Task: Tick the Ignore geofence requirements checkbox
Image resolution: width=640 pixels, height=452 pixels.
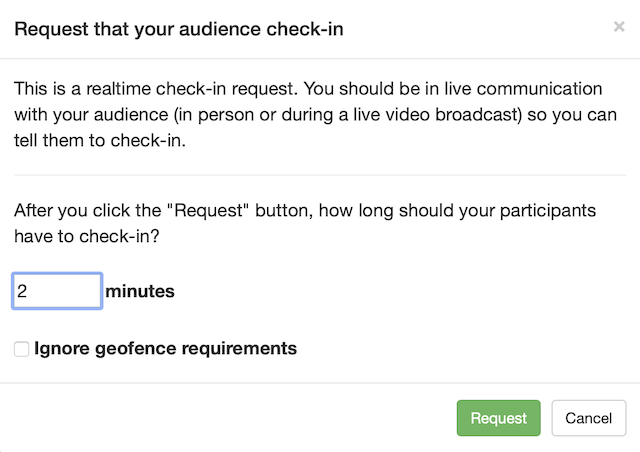Action: click(x=21, y=349)
